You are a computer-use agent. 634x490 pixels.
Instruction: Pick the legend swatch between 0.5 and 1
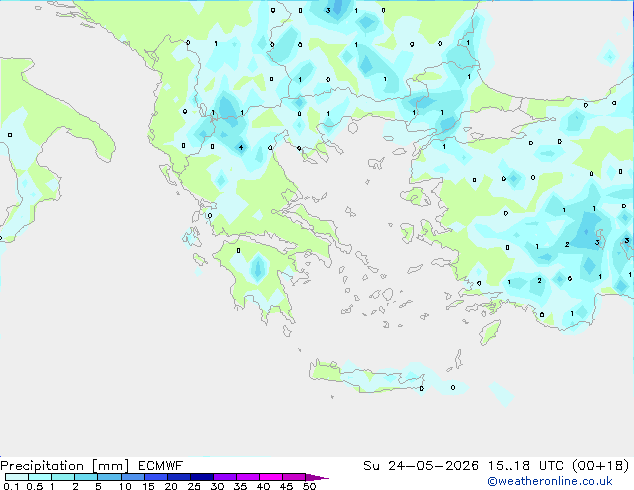click(x=40, y=477)
